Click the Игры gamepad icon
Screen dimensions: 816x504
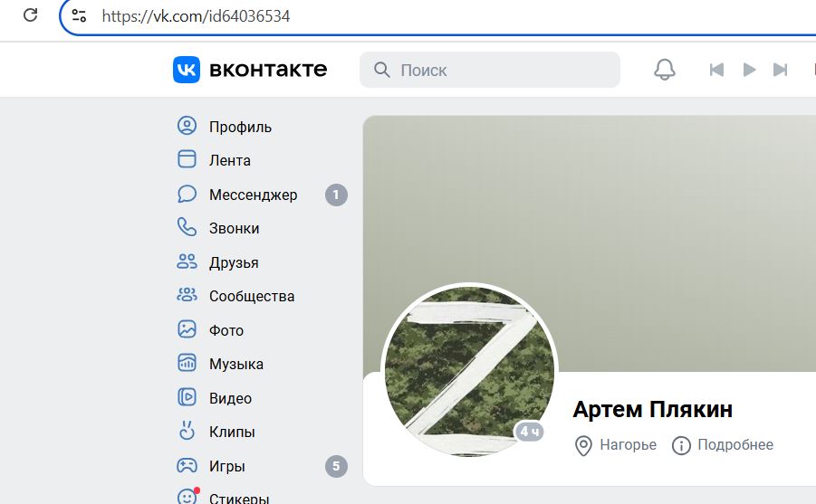pyautogui.click(x=187, y=465)
